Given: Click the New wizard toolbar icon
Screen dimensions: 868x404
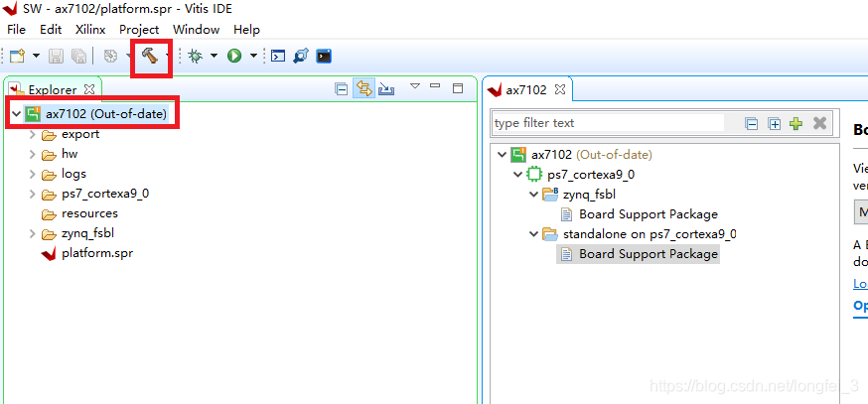Looking at the screenshot, I should pyautogui.click(x=18, y=56).
